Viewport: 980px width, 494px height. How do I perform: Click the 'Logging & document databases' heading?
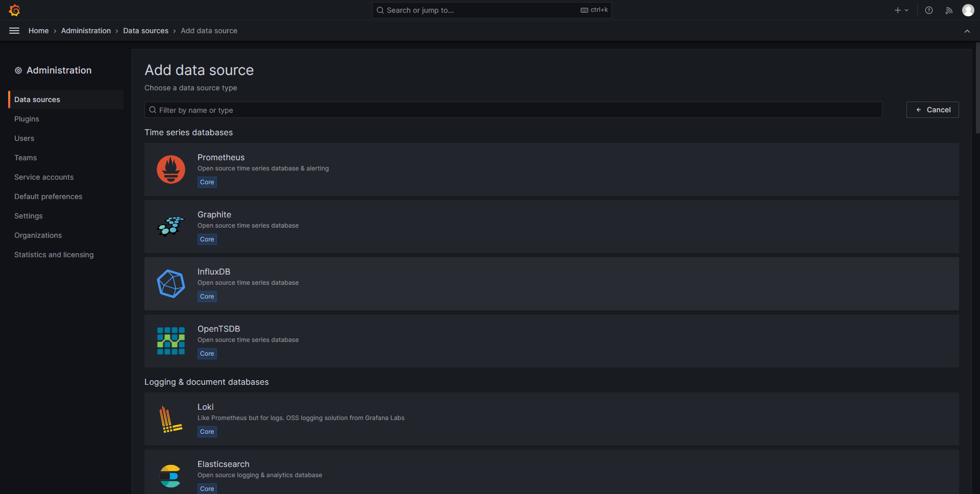pyautogui.click(x=207, y=382)
